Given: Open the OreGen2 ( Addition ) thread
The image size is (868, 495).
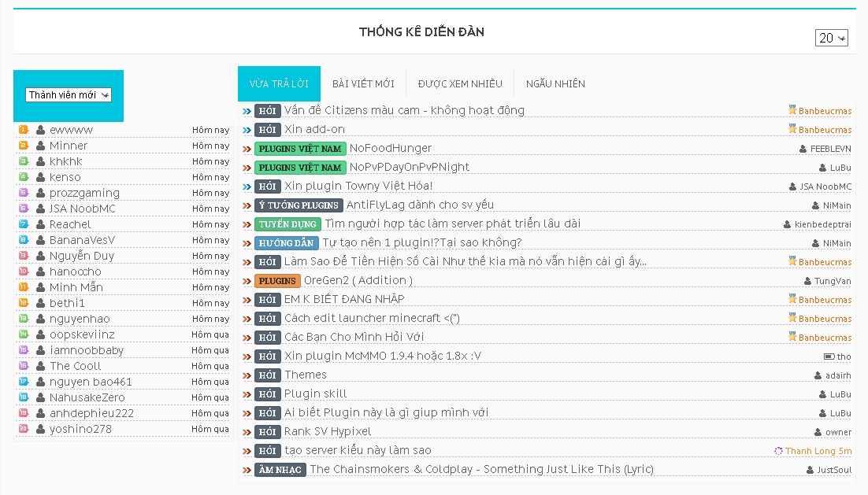Looking at the screenshot, I should tap(358, 280).
